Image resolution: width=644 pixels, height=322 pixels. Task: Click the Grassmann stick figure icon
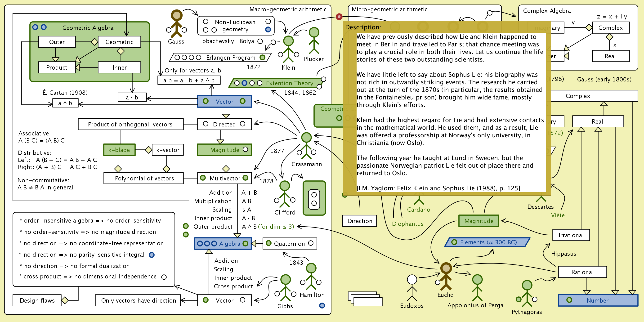[x=306, y=146]
